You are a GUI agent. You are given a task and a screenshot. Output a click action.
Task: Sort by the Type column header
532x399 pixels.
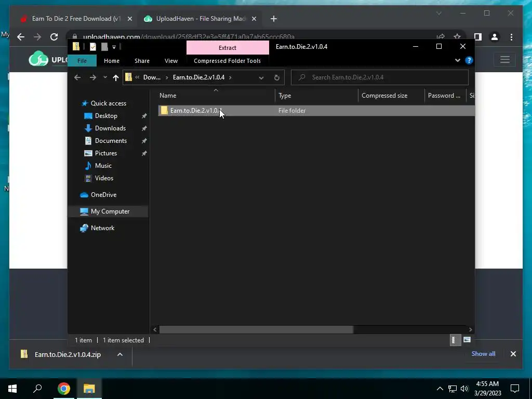tap(316, 96)
